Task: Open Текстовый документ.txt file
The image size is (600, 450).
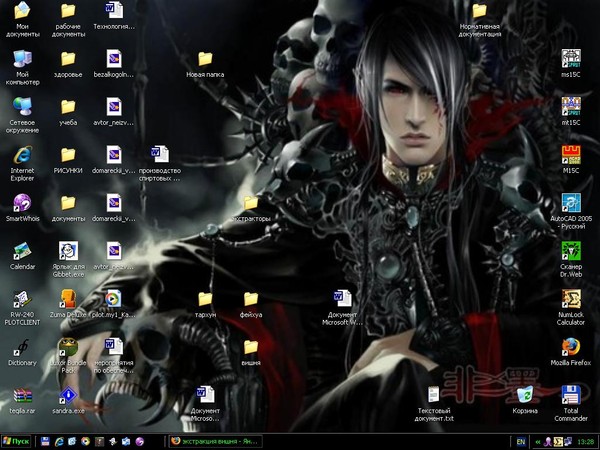Action: pyautogui.click(x=434, y=404)
